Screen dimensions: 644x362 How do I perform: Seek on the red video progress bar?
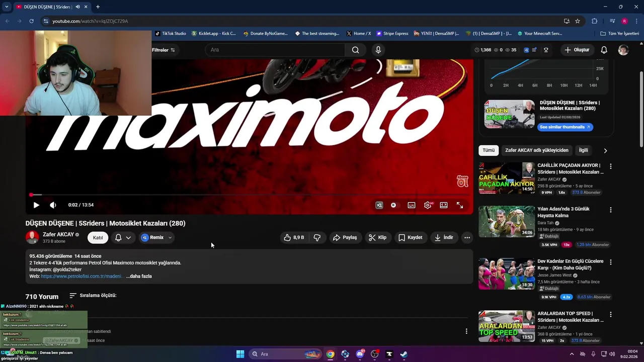click(251, 195)
